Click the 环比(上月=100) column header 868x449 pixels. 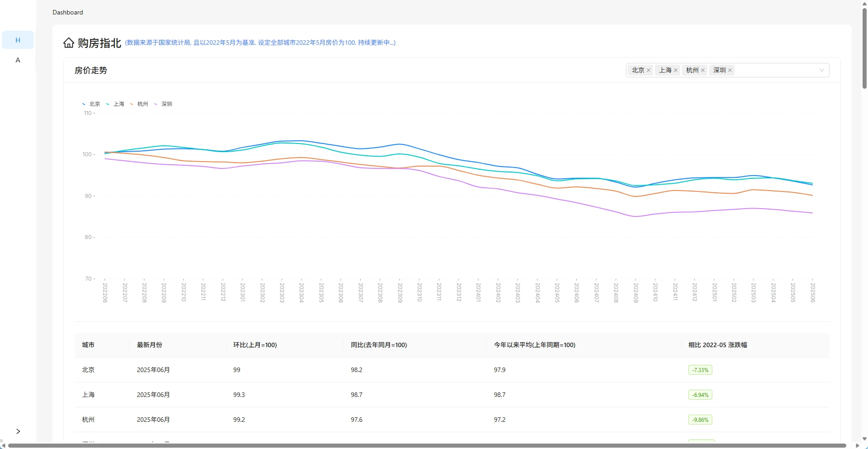coord(255,345)
